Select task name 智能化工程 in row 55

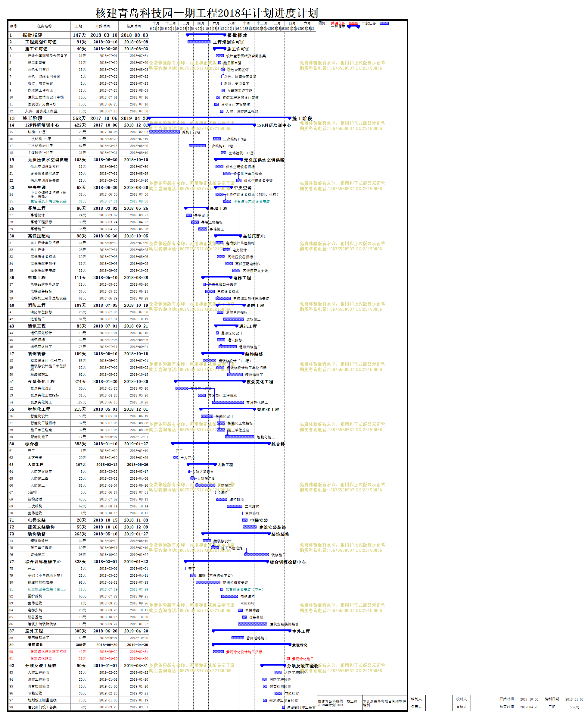[39, 409]
